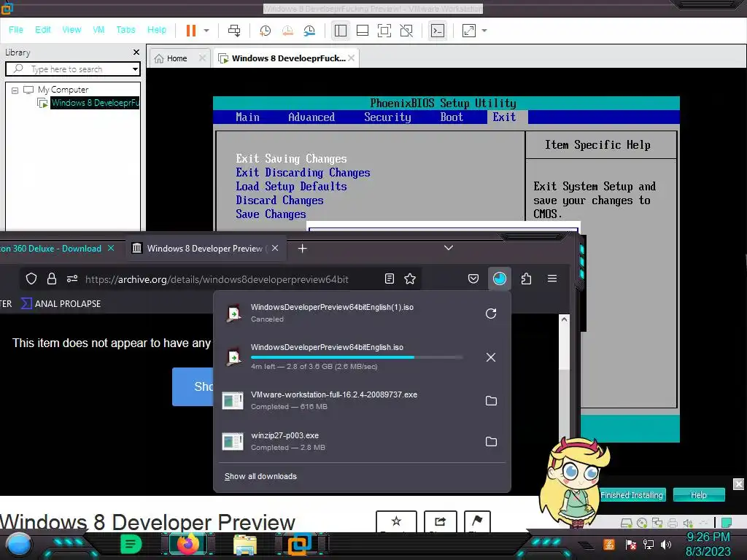Screen dimensions: 747x560
Task: Show VMware-workstation-full exe in folder
Action: tap(491, 401)
